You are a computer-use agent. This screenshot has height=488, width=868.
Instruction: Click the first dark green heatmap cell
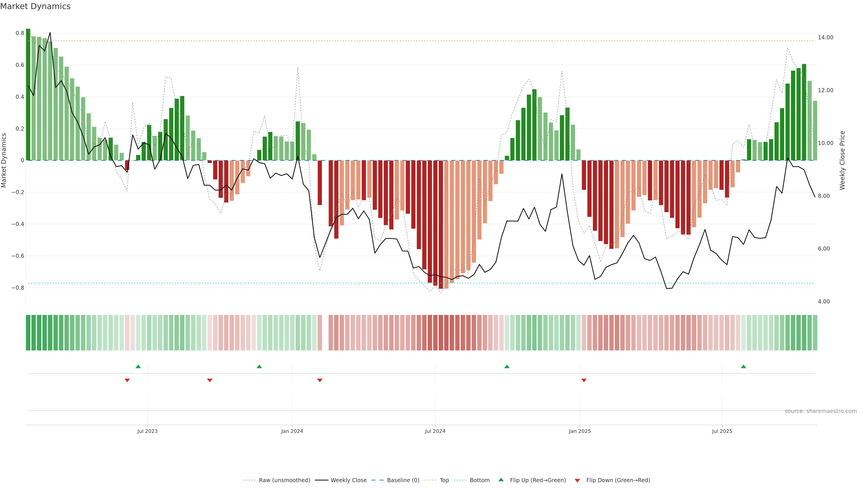point(28,333)
